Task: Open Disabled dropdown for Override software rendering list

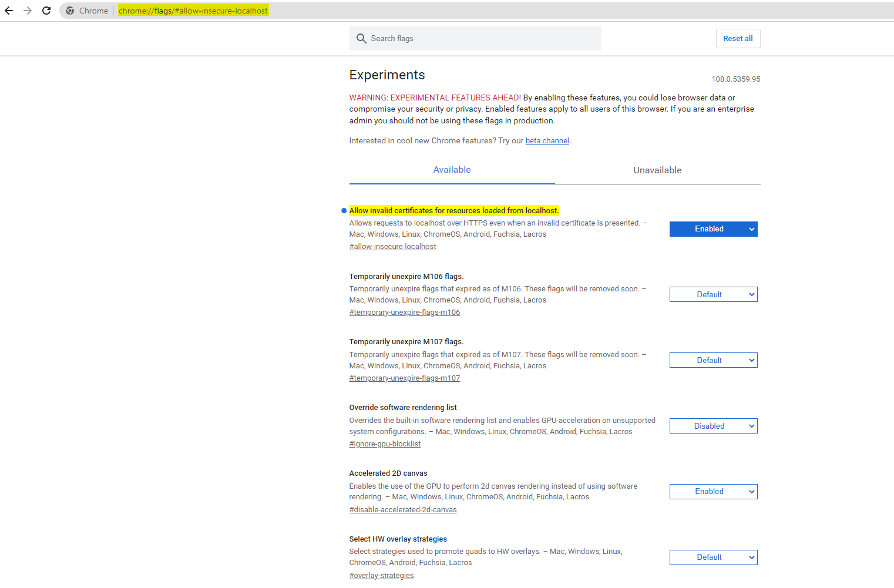Action: [x=713, y=426]
